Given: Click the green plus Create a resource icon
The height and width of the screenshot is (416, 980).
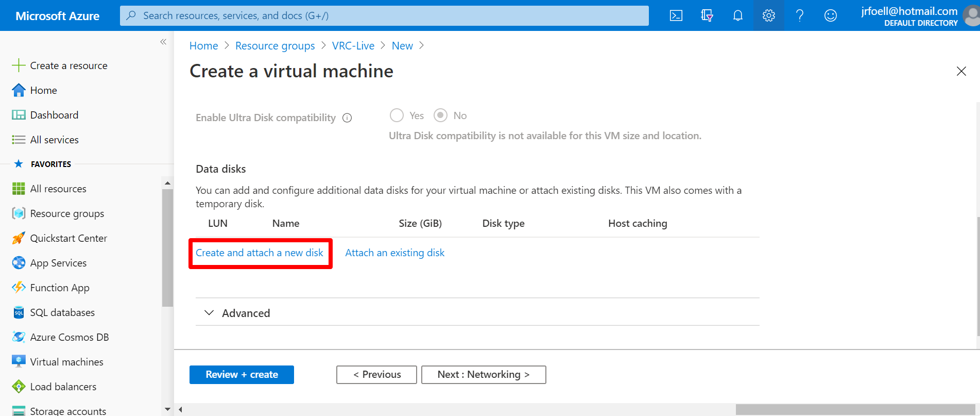Looking at the screenshot, I should click(x=19, y=65).
